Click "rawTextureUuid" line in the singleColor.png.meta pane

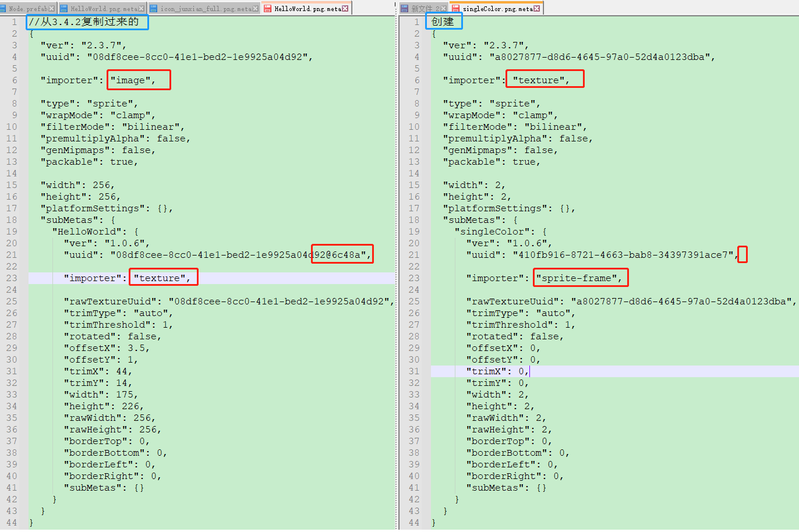tap(632, 302)
